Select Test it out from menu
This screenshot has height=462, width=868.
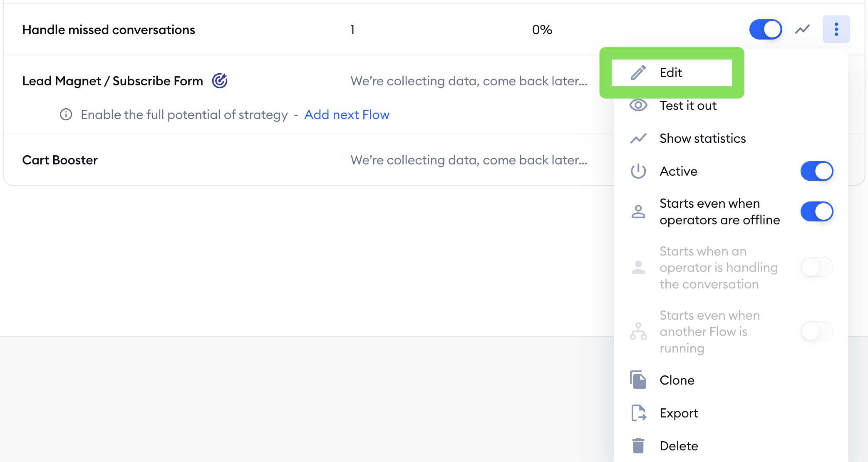click(x=688, y=105)
